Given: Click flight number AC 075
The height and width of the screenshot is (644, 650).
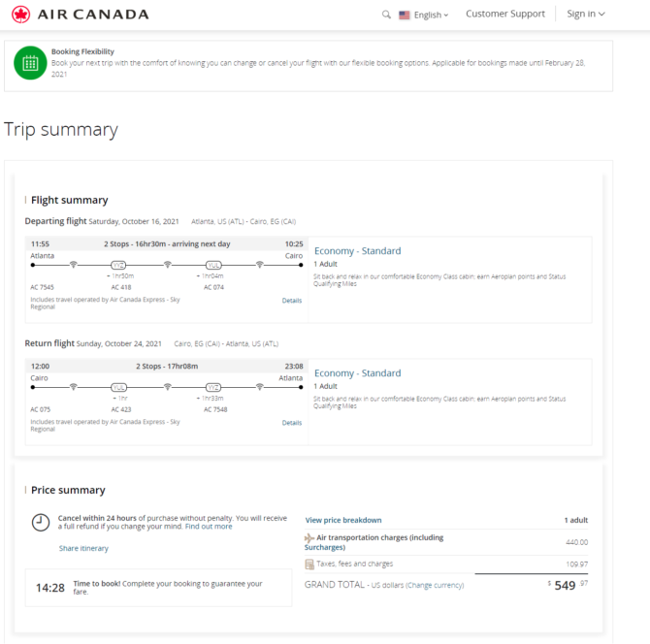Looking at the screenshot, I should pyautogui.click(x=40, y=409).
